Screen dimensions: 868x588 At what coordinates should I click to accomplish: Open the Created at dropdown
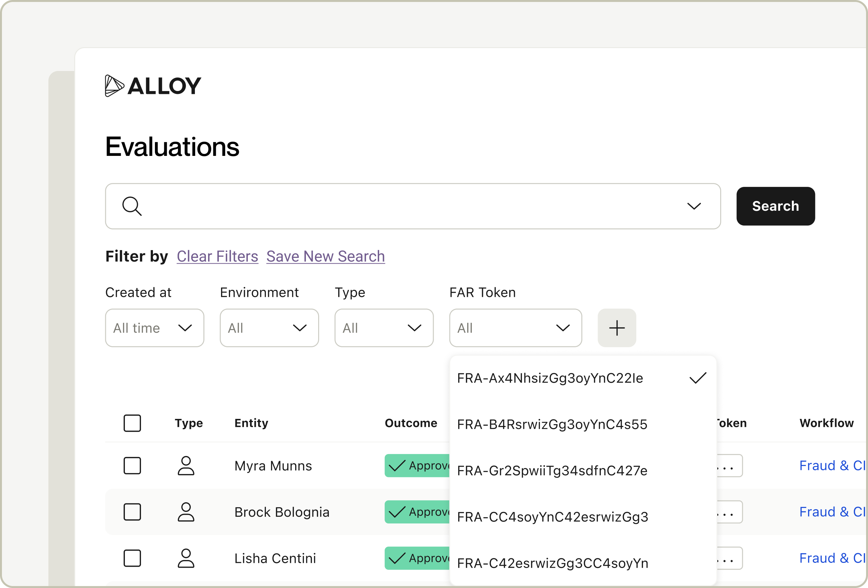pyautogui.click(x=155, y=328)
